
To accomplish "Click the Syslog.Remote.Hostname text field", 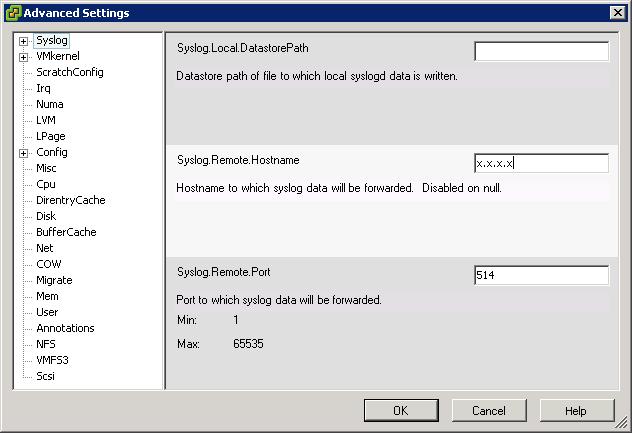I will (541, 163).
